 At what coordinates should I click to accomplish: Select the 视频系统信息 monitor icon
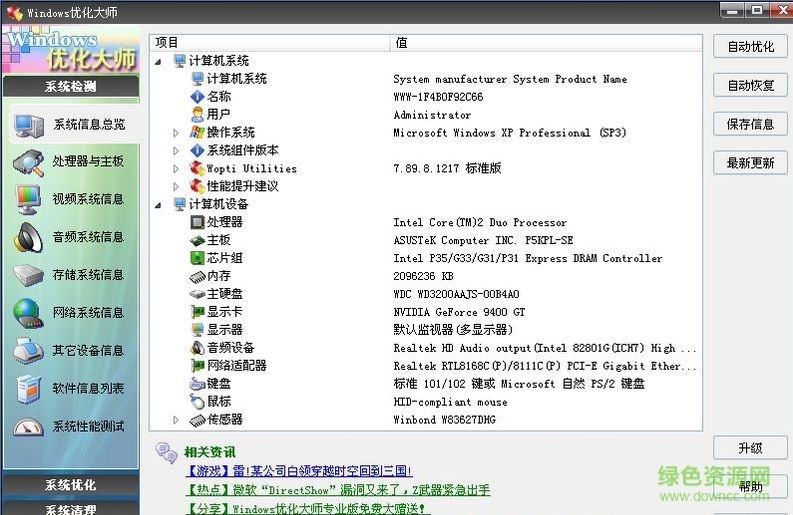(28, 200)
